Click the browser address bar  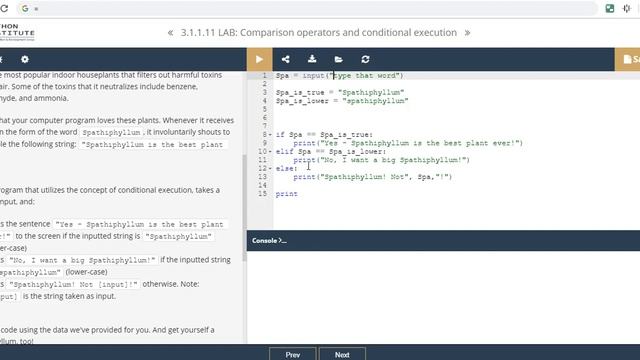[307, 8]
